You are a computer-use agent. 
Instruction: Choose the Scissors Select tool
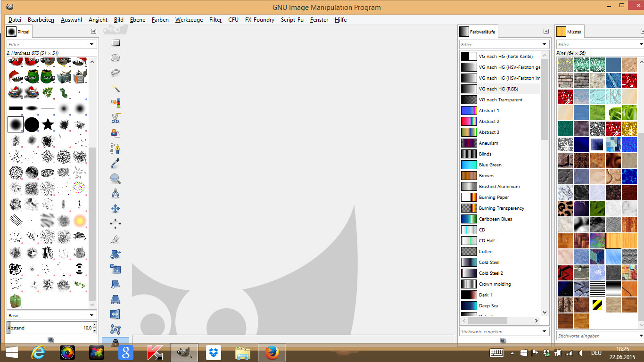tap(116, 118)
